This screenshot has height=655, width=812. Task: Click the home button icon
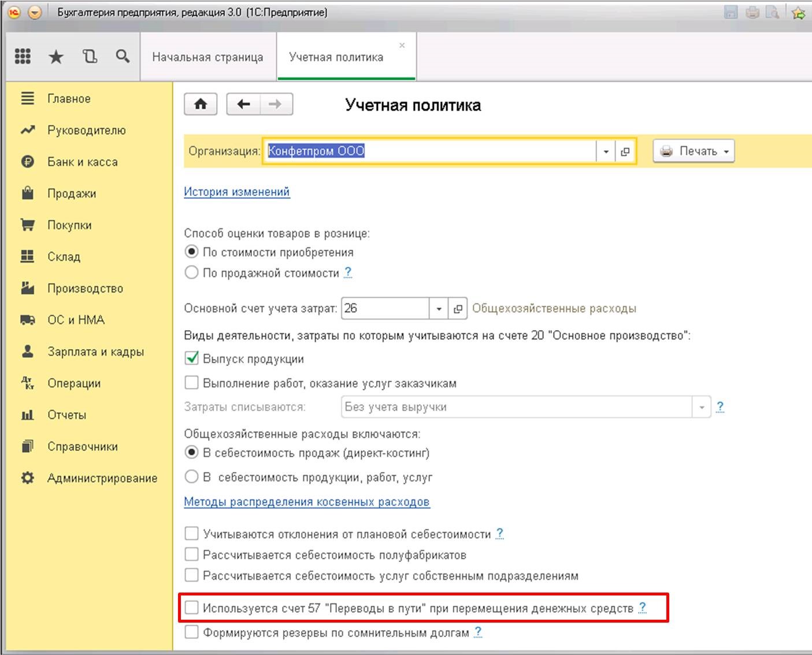pos(201,105)
